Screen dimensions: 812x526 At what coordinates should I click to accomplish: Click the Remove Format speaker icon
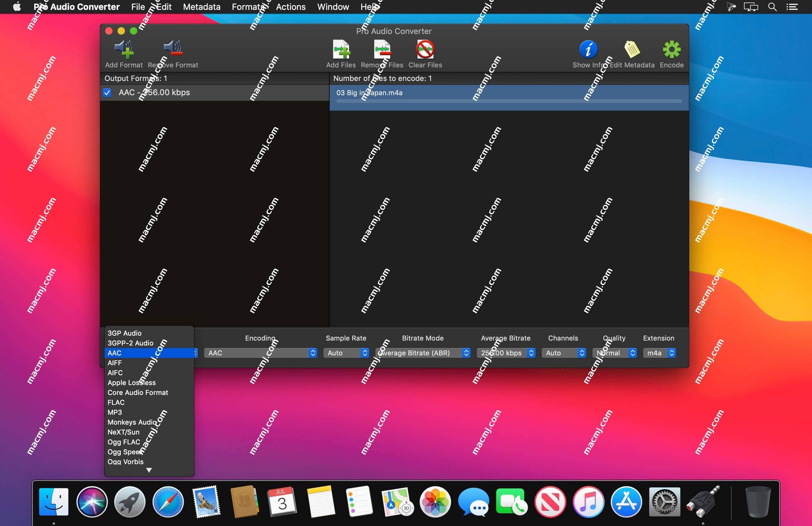[x=173, y=49]
